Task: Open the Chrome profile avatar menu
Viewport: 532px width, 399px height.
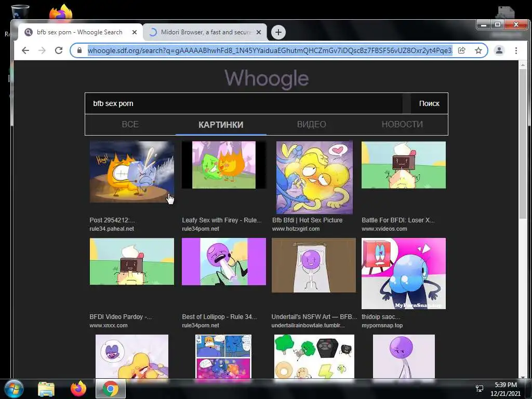Action: [x=499, y=50]
